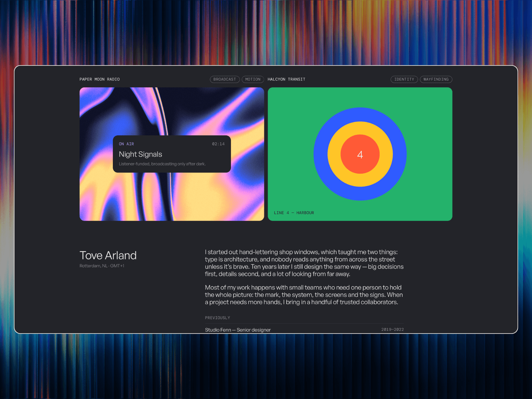The height and width of the screenshot is (399, 532).
Task: Click the BROADCAST tag pill
Action: coord(225,79)
